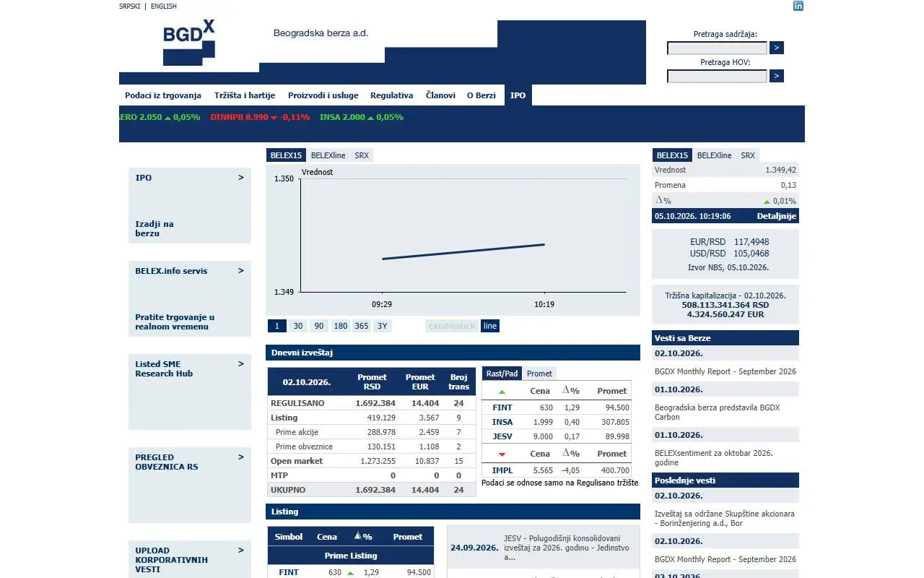This screenshot has width=924, height=578.
Task: Show BELEXline values in the right panel
Action: (715, 155)
